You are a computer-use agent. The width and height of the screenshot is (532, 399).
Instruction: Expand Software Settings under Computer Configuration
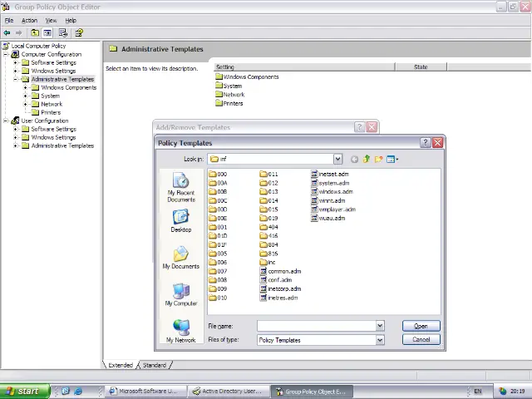15,63
